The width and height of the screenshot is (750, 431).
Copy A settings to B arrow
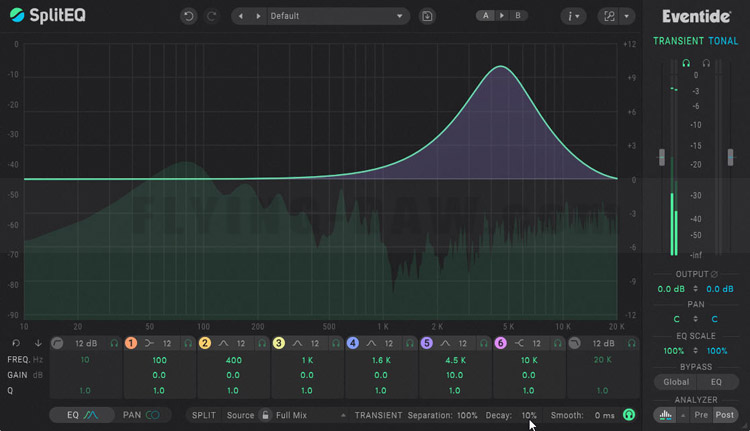point(502,16)
